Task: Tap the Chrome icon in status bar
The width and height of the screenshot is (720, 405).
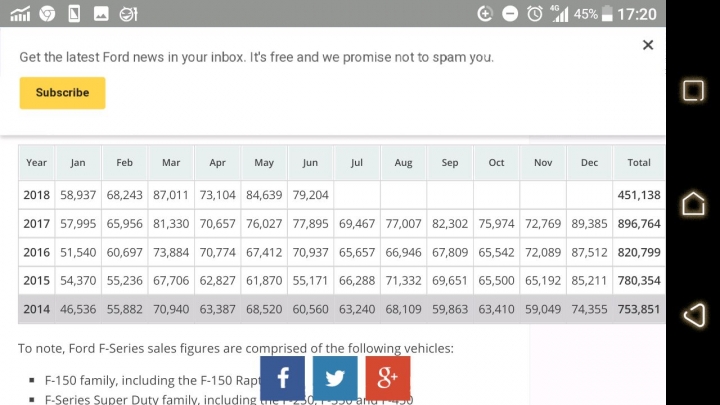Action: pos(47,14)
